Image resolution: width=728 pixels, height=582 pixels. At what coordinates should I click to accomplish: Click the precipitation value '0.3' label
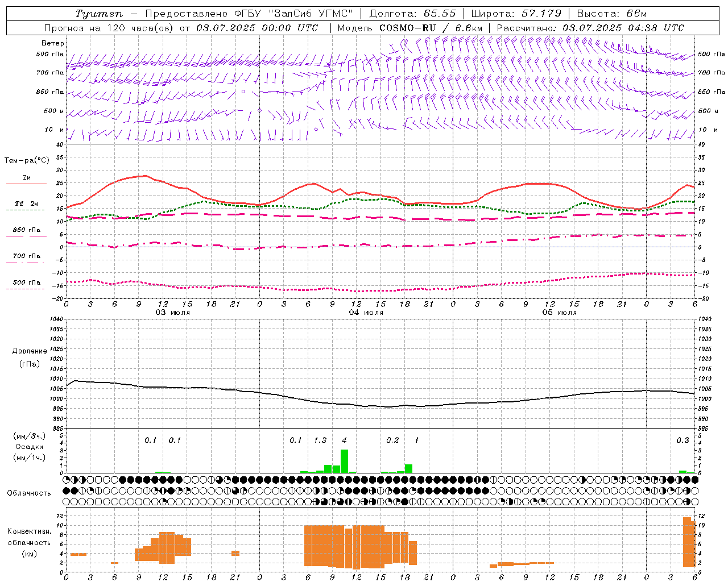tap(682, 440)
